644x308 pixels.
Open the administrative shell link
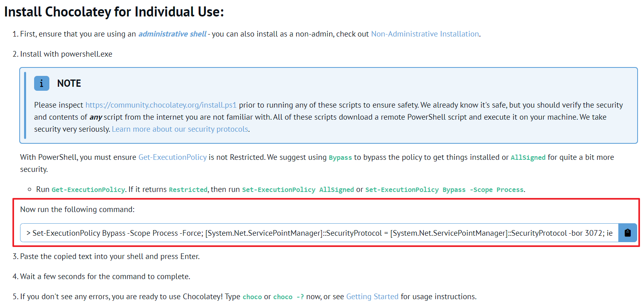pyautogui.click(x=173, y=34)
